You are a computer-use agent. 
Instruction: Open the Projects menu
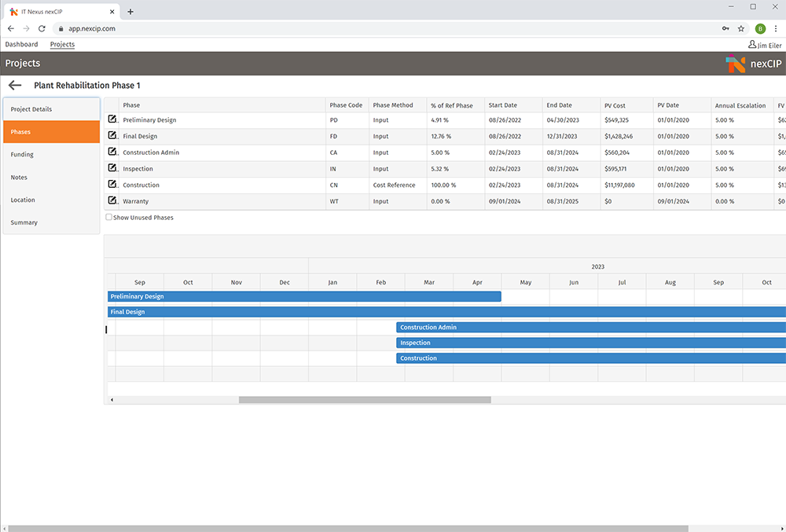point(62,45)
